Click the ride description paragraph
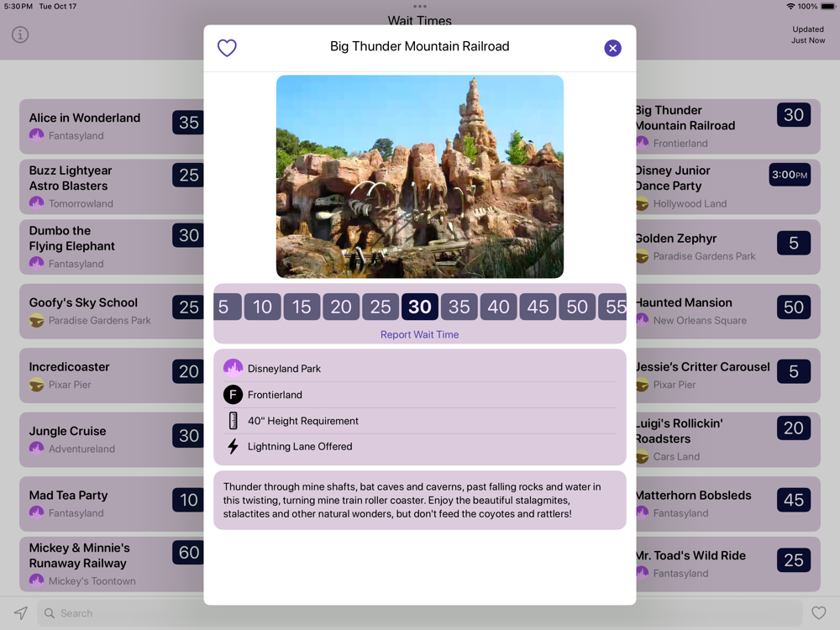840x630 pixels. 412,500
